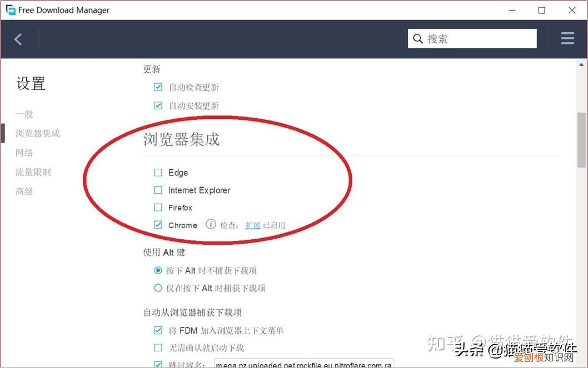
Task: Open the 高级 settings section
Action: pos(24,191)
